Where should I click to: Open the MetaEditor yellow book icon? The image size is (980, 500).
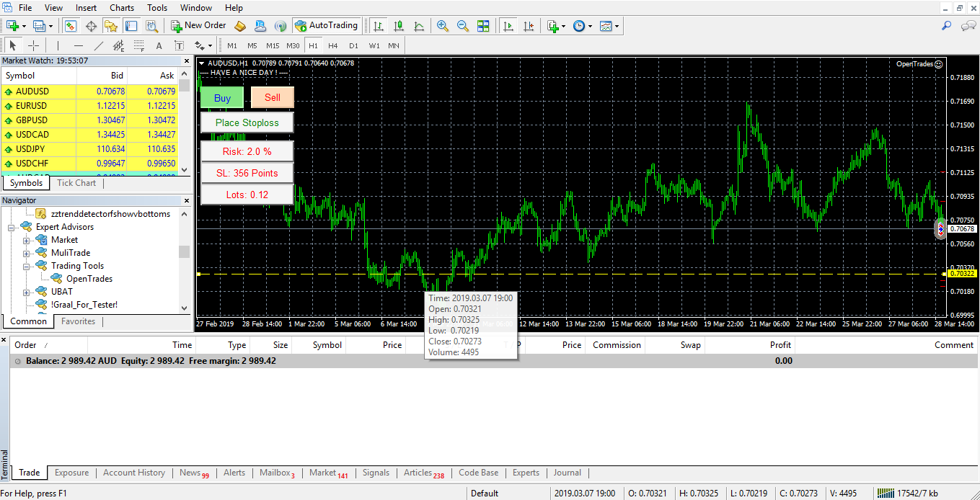point(241,26)
